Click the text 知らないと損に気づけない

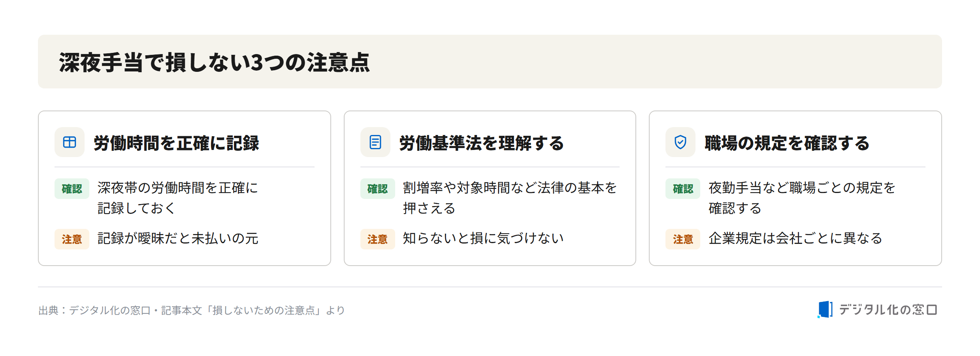(x=483, y=238)
